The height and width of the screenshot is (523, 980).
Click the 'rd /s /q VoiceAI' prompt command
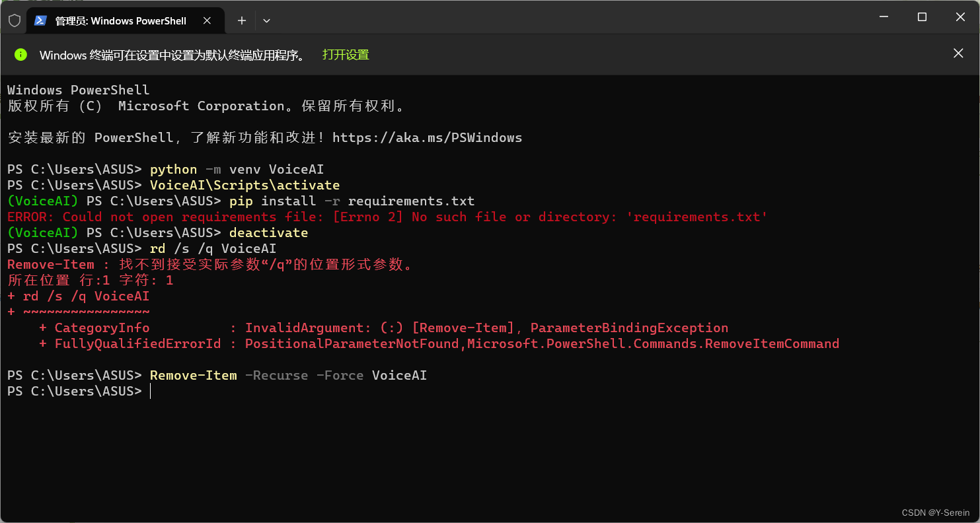[213, 248]
